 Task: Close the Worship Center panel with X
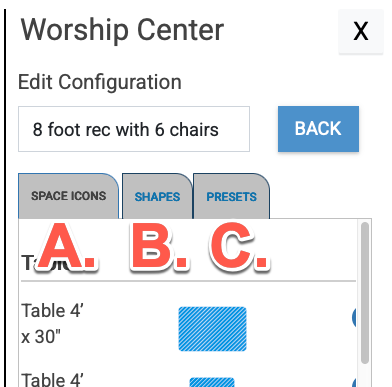click(361, 31)
